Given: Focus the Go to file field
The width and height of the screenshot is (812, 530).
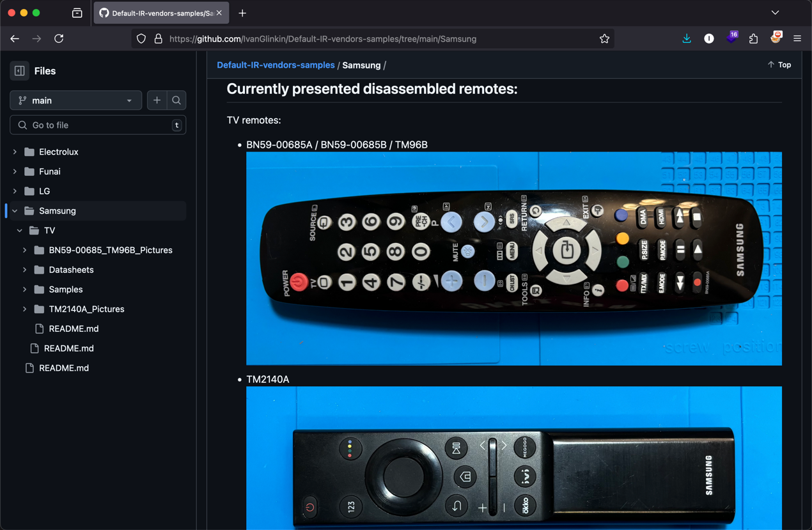Looking at the screenshot, I should (98, 125).
